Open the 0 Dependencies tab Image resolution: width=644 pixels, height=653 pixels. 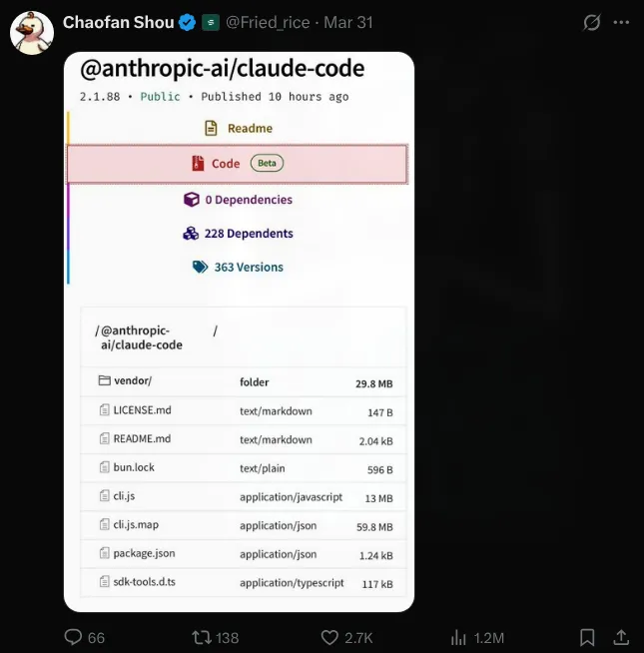pos(238,200)
